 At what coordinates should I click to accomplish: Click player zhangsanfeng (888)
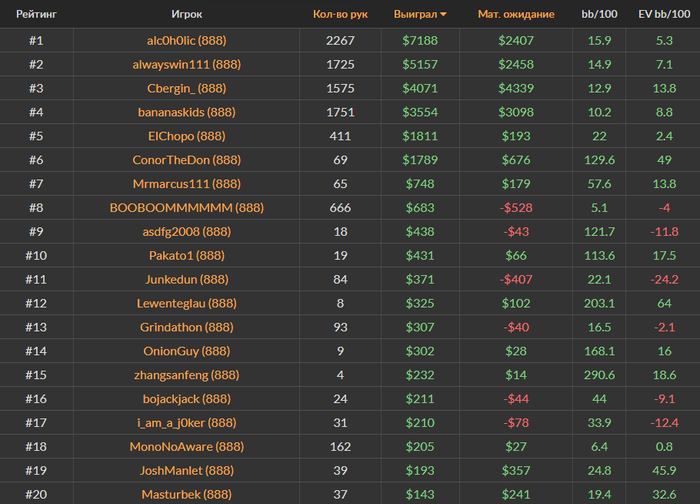coord(186,375)
